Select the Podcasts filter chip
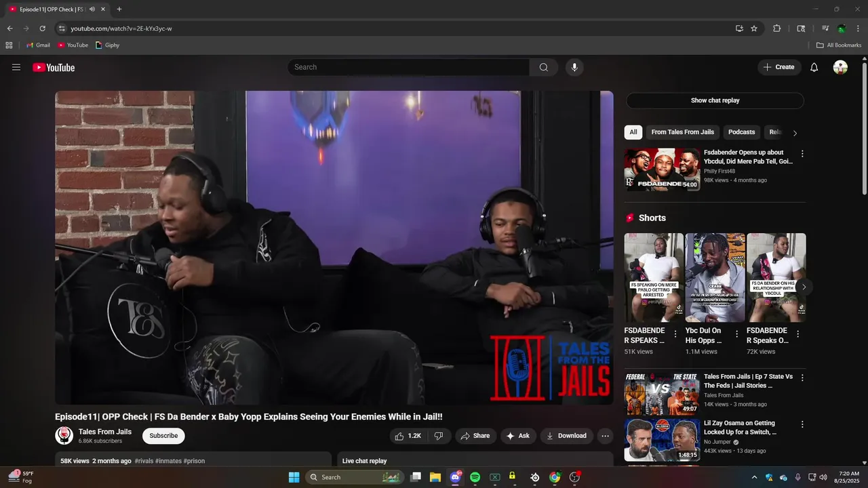This screenshot has height=488, width=868. [x=742, y=132]
